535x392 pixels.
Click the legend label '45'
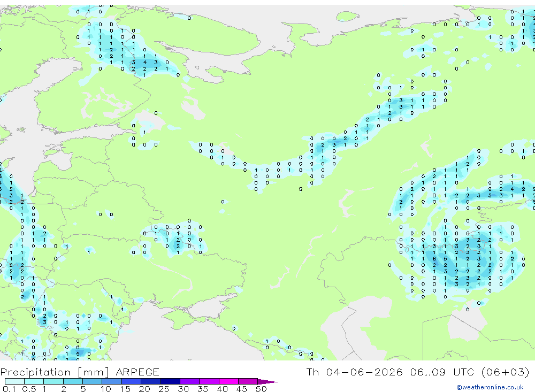[242, 389]
